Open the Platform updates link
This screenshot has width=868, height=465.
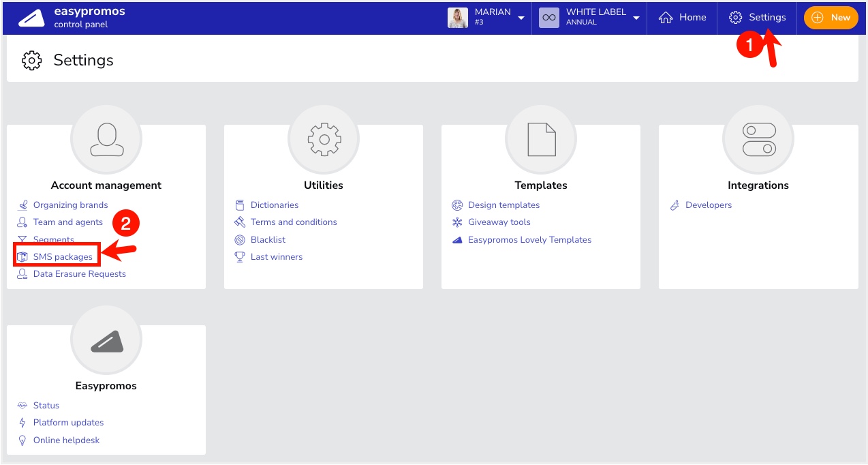[68, 423]
